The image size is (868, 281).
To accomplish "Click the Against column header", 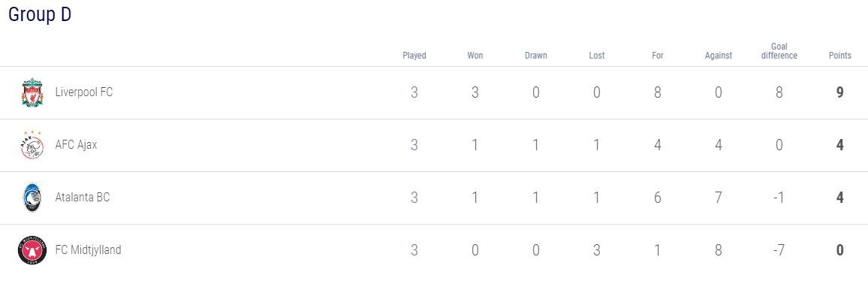I will pyautogui.click(x=719, y=56).
